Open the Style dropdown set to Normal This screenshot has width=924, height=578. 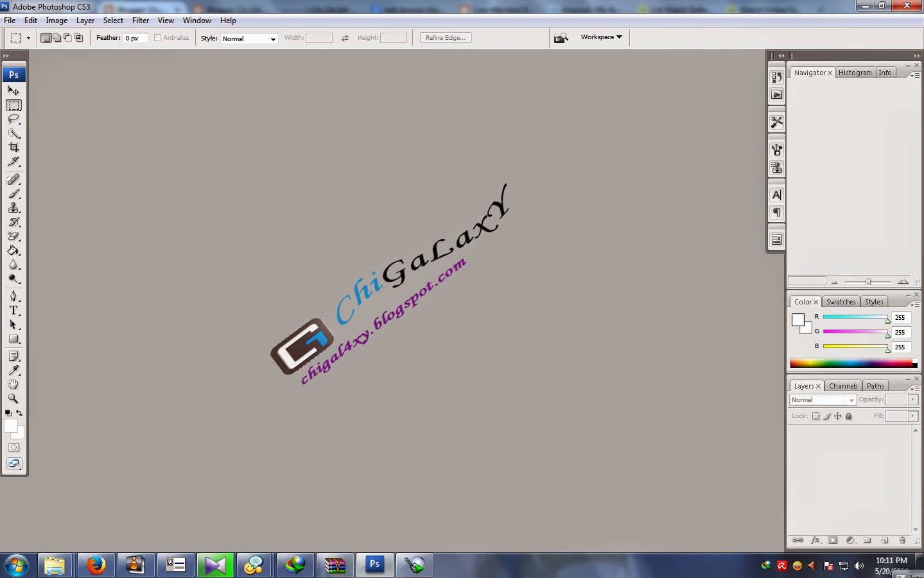point(249,39)
